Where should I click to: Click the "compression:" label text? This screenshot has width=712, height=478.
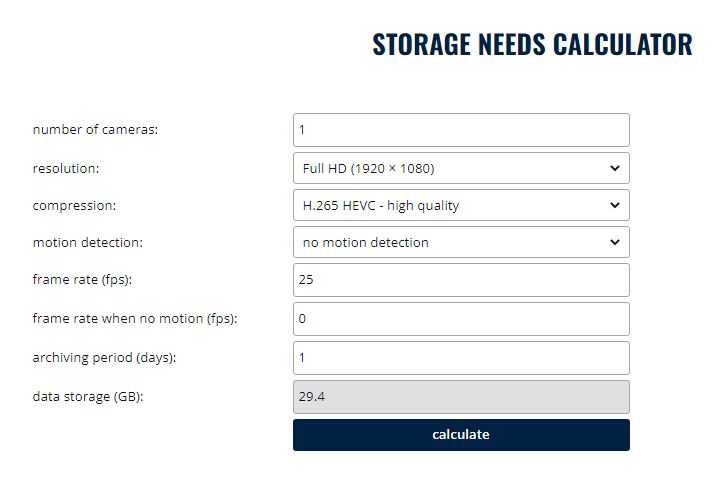coord(74,206)
